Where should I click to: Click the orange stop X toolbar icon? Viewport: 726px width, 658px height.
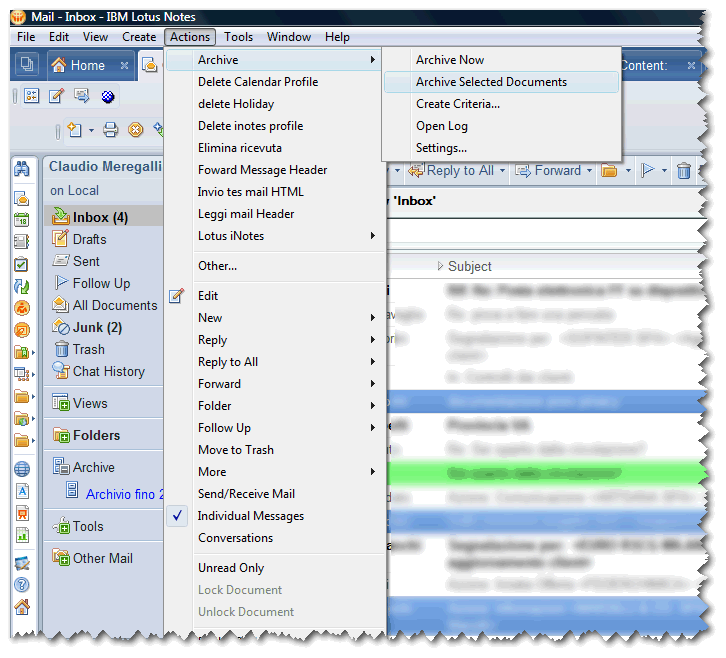tap(136, 130)
